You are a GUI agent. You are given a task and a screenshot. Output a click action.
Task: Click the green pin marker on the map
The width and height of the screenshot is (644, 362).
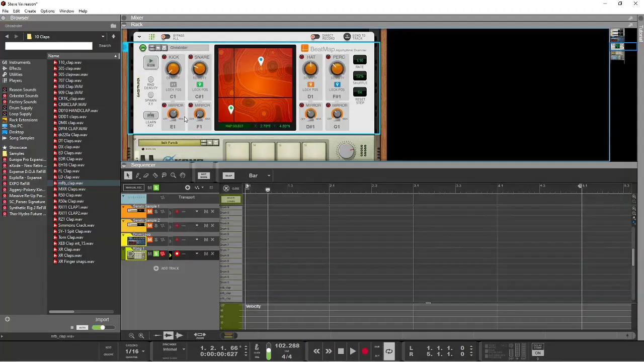(231, 109)
